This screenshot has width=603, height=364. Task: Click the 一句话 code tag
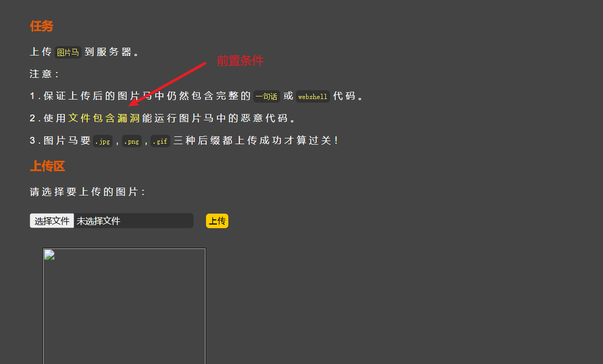point(267,96)
